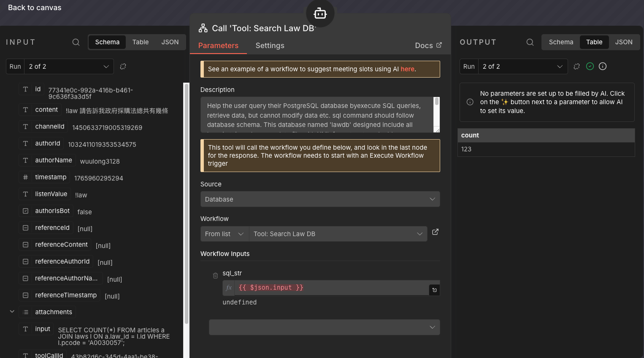Switch INPUT view to Table
Image resolution: width=644 pixels, height=358 pixels.
pyautogui.click(x=140, y=42)
